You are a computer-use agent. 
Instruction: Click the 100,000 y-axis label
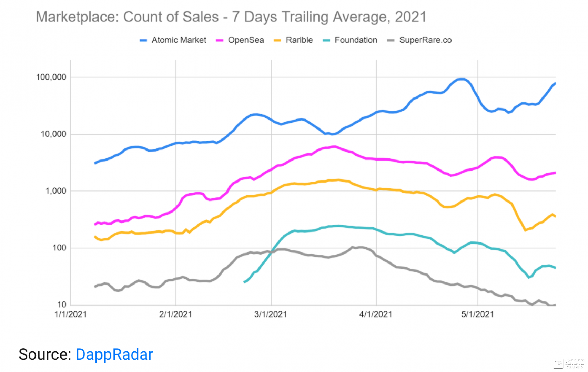tap(51, 77)
